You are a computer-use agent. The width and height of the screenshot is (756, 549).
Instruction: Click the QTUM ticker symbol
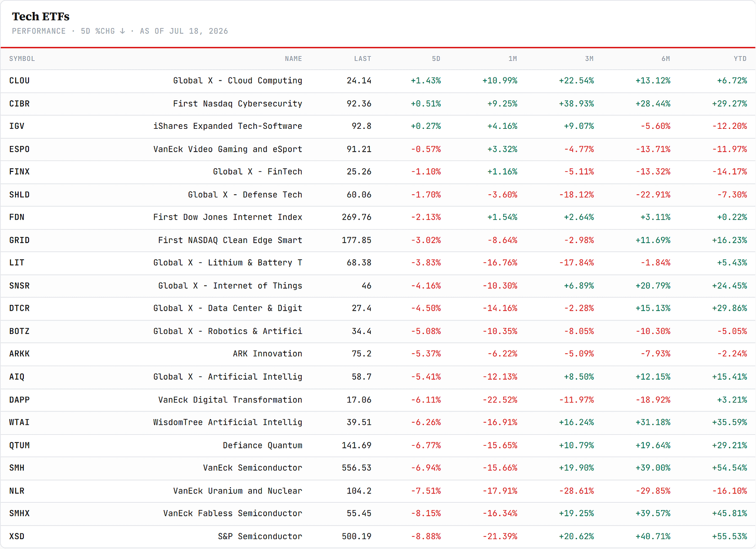point(19,445)
